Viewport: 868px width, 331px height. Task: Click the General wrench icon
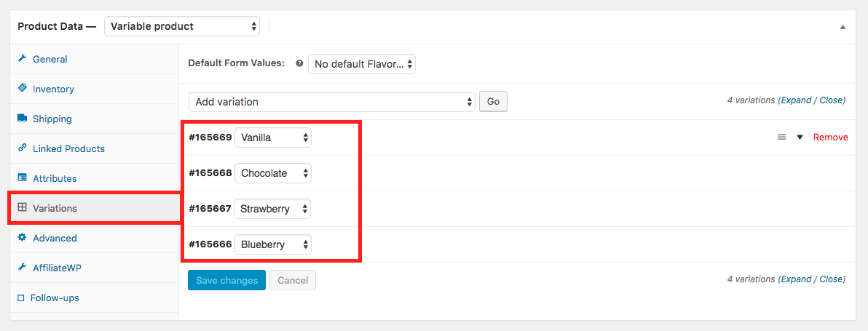click(22, 59)
